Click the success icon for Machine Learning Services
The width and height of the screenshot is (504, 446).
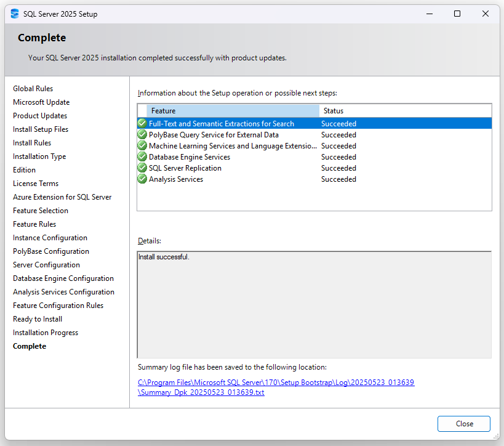(x=142, y=145)
